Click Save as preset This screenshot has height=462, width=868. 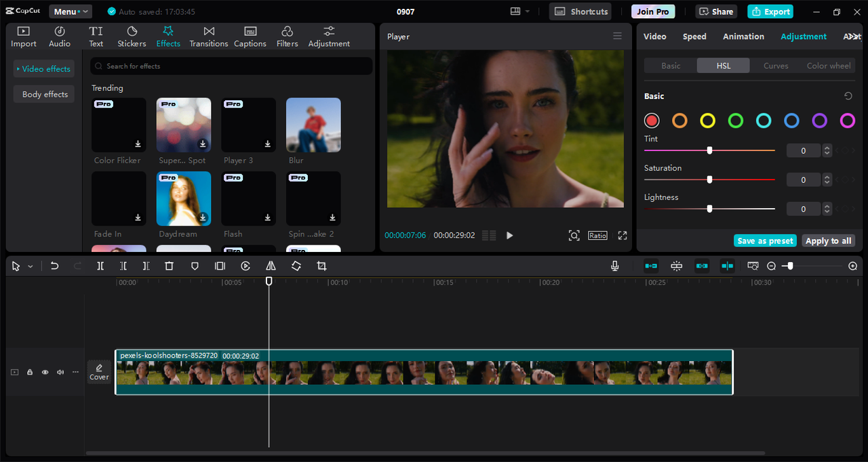click(765, 240)
